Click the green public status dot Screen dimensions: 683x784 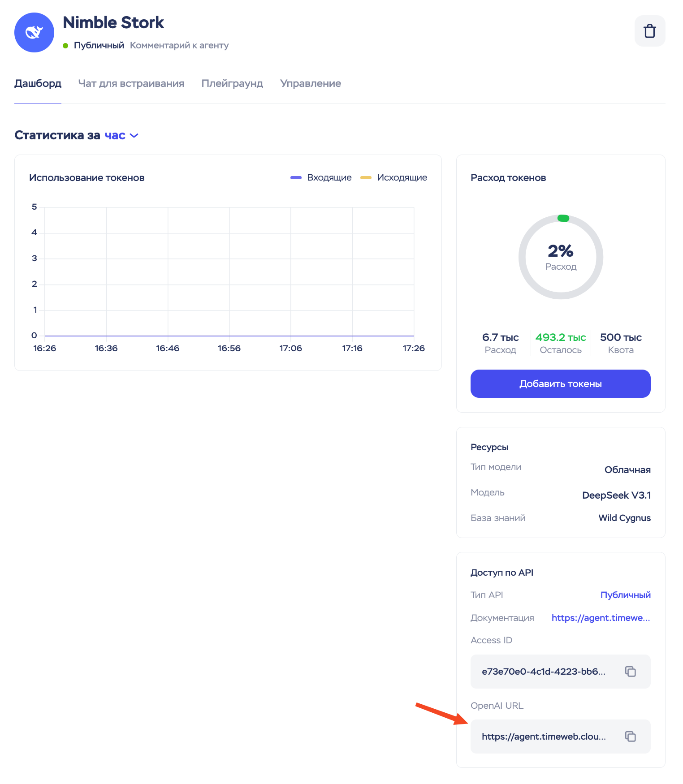pyautogui.click(x=65, y=46)
